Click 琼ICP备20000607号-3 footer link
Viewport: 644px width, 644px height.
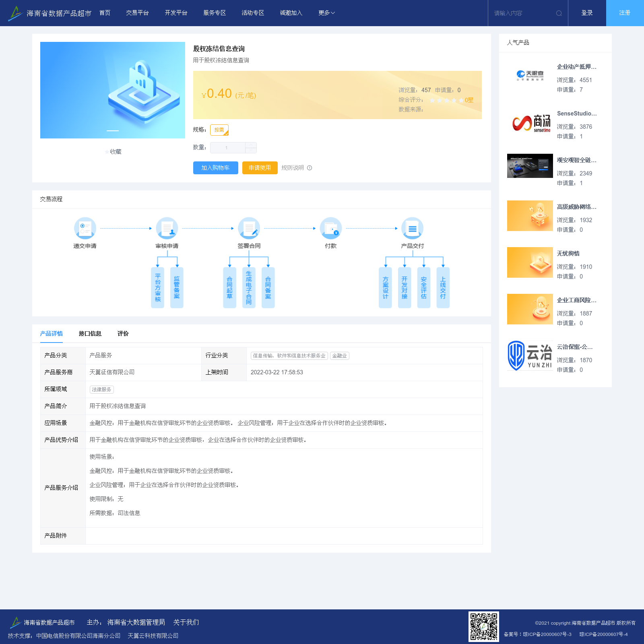coord(547,634)
